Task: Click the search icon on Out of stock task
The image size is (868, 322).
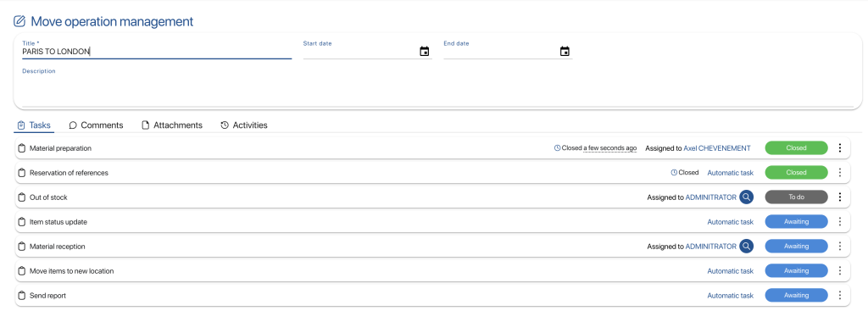Action: 747,197
